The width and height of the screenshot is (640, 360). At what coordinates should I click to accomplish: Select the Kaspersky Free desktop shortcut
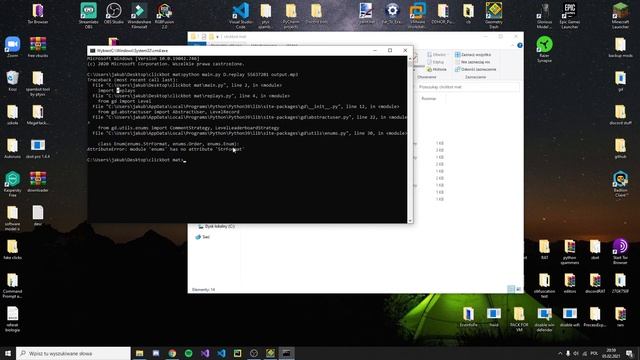13,184
